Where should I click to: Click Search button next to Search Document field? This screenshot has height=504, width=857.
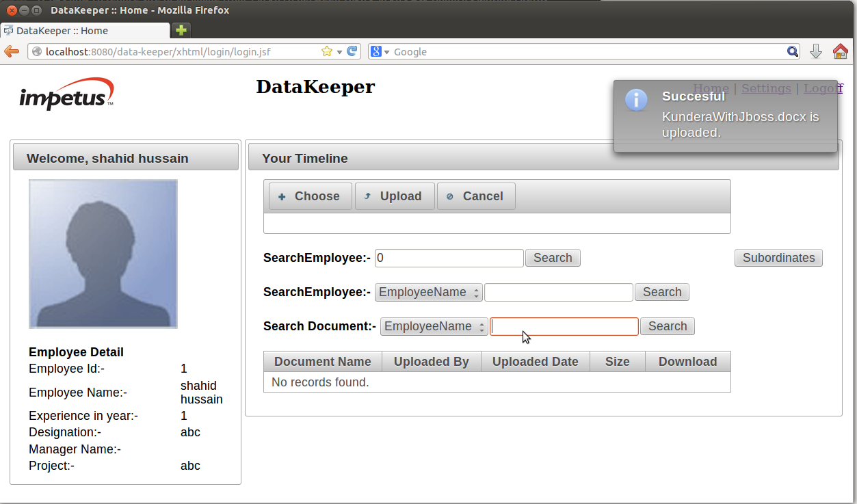(667, 326)
